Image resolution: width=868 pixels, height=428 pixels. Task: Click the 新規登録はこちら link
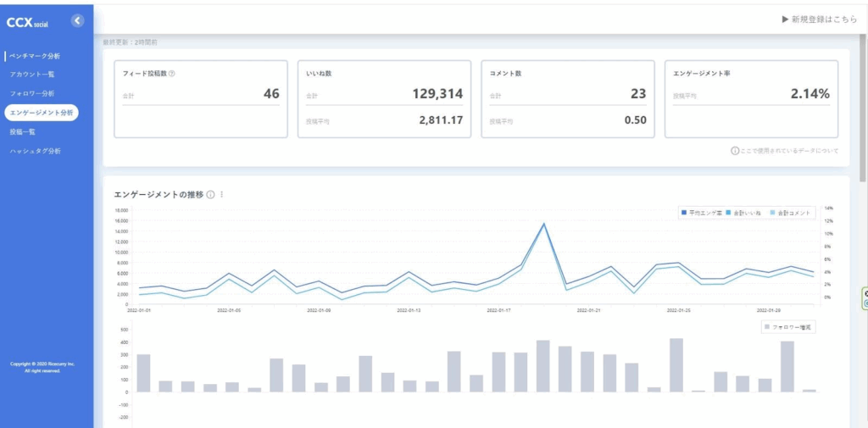(824, 19)
